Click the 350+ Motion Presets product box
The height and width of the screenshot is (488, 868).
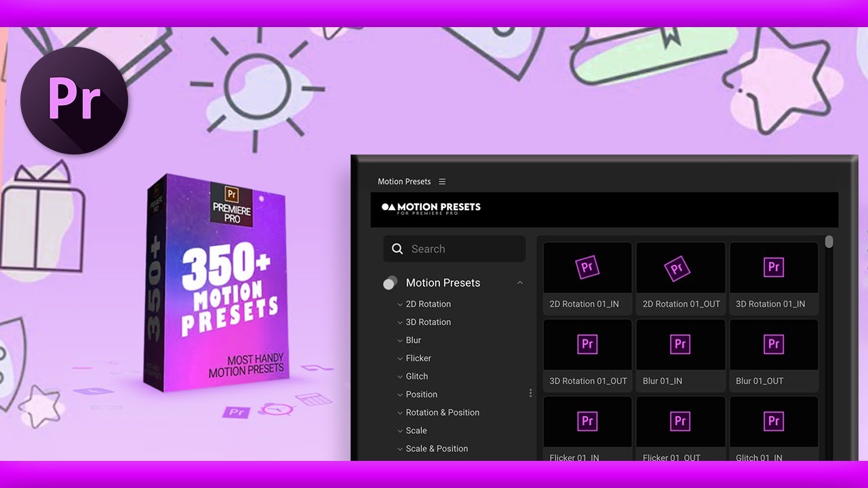click(215, 283)
